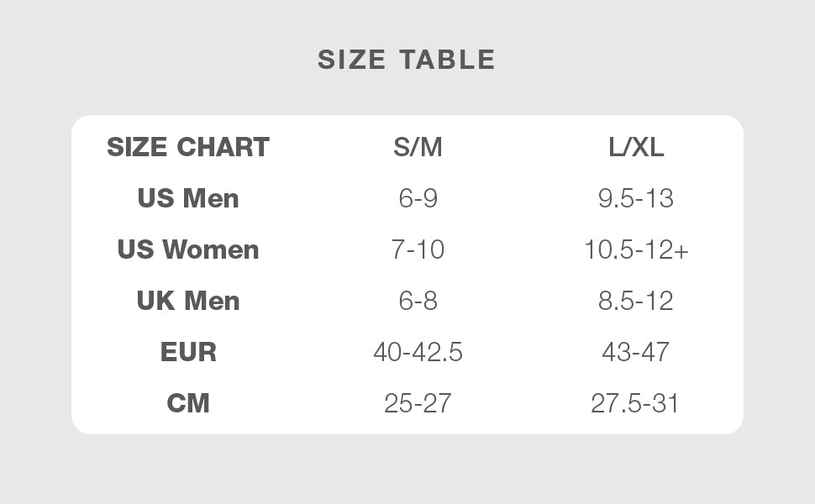Image resolution: width=815 pixels, height=504 pixels.
Task: Click the gray background below the table
Action: point(407,469)
